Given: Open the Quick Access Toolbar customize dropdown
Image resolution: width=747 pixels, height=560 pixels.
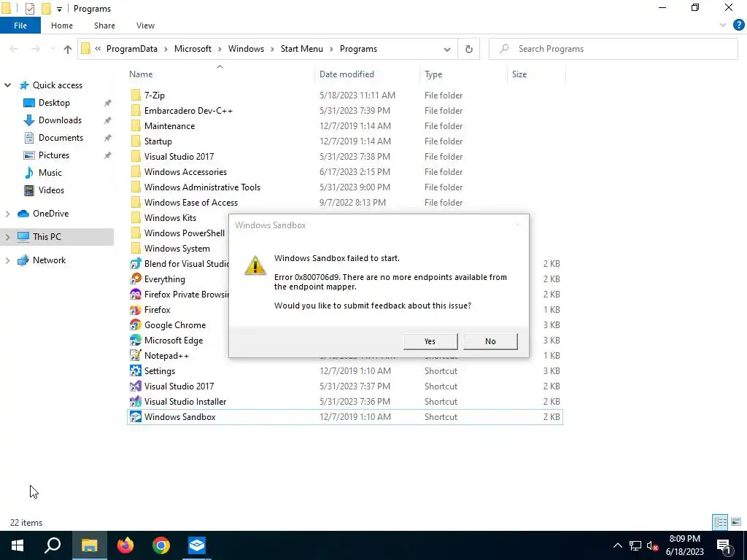Looking at the screenshot, I should coord(59,9).
